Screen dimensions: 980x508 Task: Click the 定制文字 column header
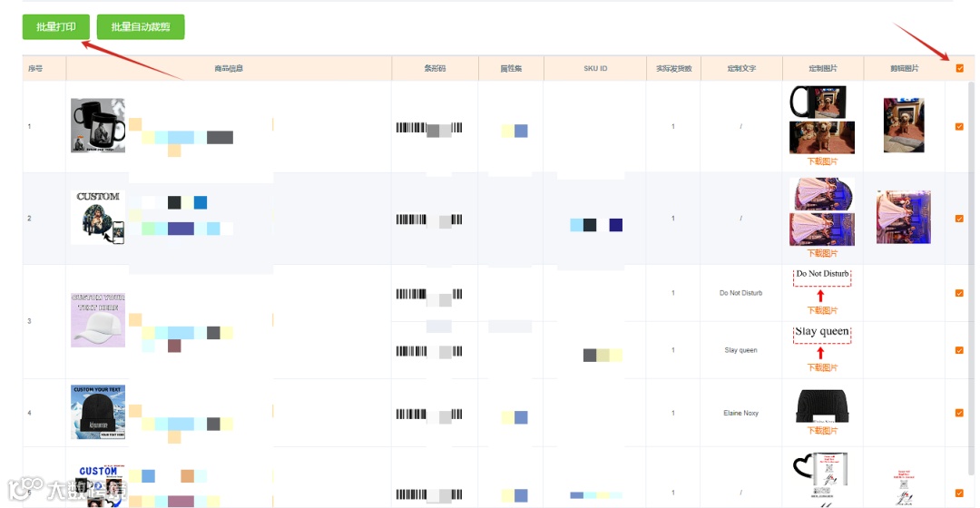point(741,68)
